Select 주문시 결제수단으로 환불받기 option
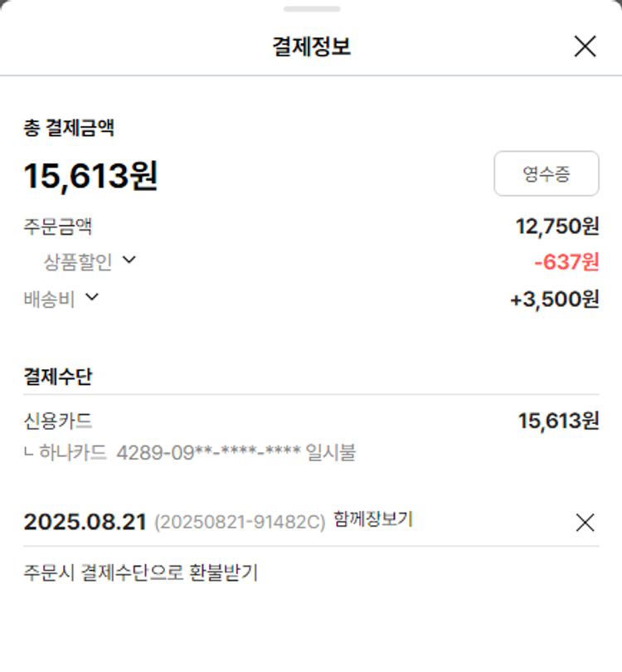Screen dimensions: 622x672 (141, 572)
